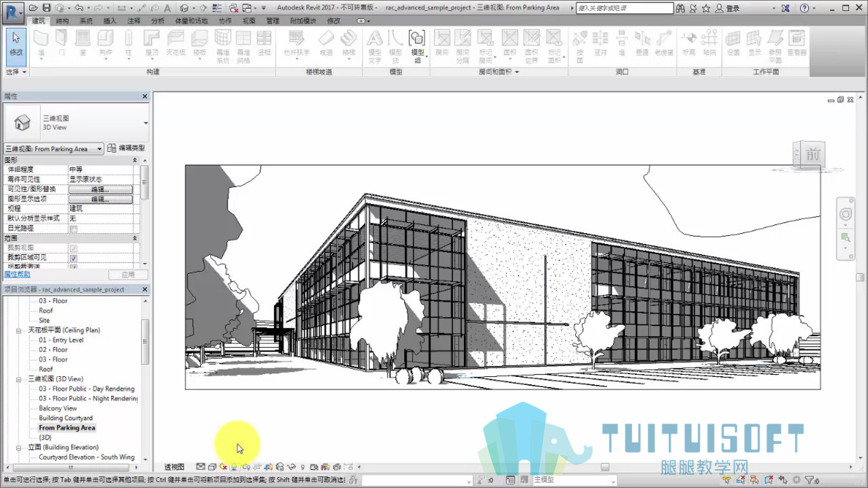Screen dimensions: 868x488
Task: Open the 三维视图 type selector dropdown
Action: [146, 123]
